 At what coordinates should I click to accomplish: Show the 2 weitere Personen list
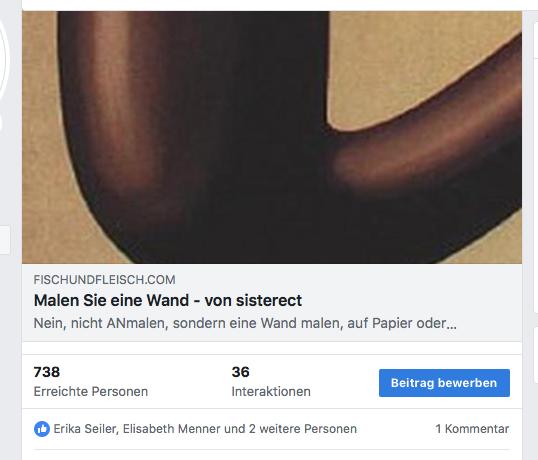[x=303, y=429]
